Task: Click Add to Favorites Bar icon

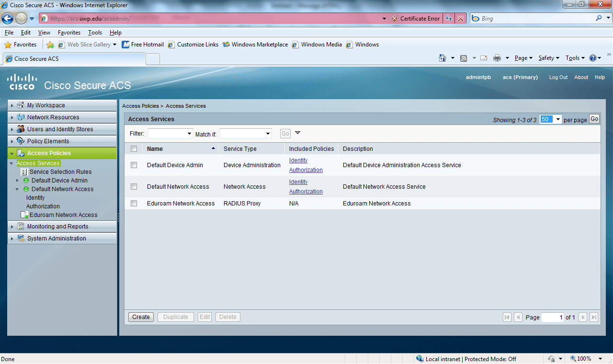Action: (x=50, y=45)
